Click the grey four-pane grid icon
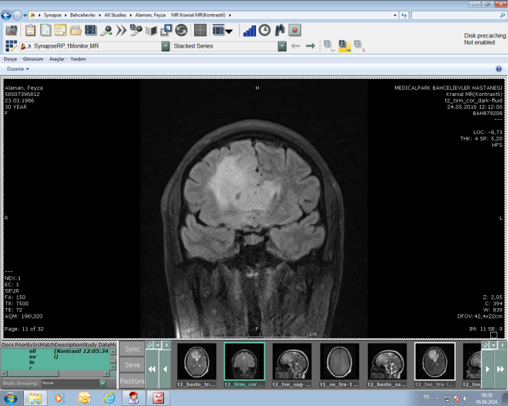The image size is (508, 406). coord(200,30)
